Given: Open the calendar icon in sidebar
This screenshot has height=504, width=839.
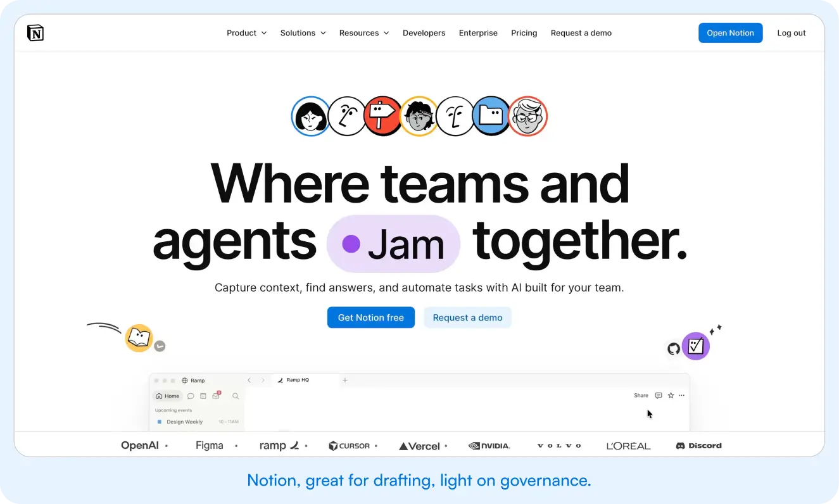Looking at the screenshot, I should (203, 396).
